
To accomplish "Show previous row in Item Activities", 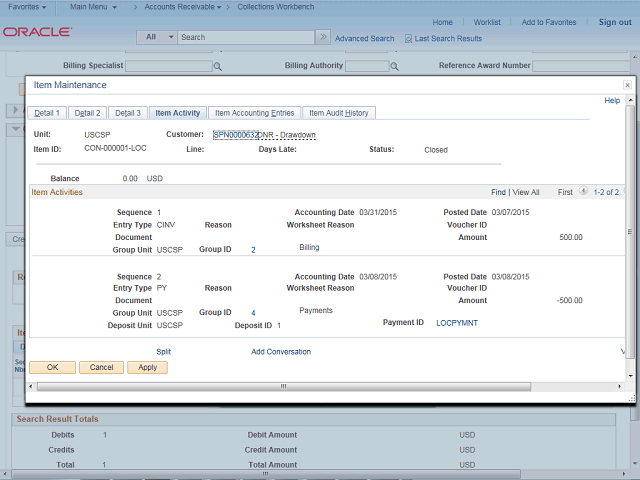I will point(584,192).
